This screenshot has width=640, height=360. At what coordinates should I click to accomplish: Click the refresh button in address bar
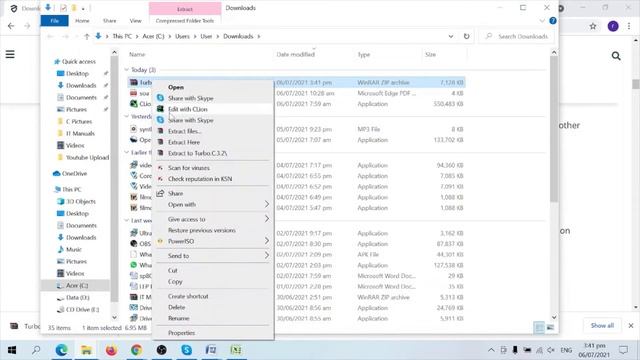pos(467,36)
